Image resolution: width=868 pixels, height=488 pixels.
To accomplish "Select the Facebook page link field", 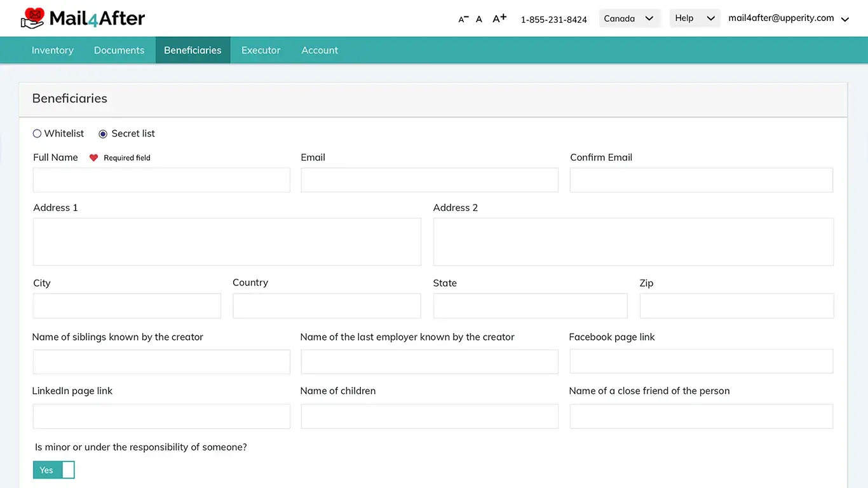I will pos(701,362).
